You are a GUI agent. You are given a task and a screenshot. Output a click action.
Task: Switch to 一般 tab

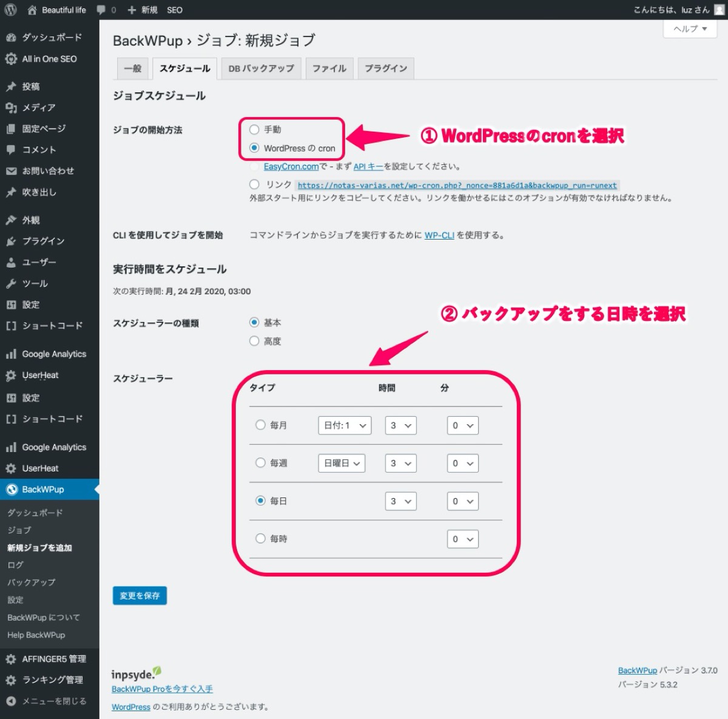click(132, 69)
